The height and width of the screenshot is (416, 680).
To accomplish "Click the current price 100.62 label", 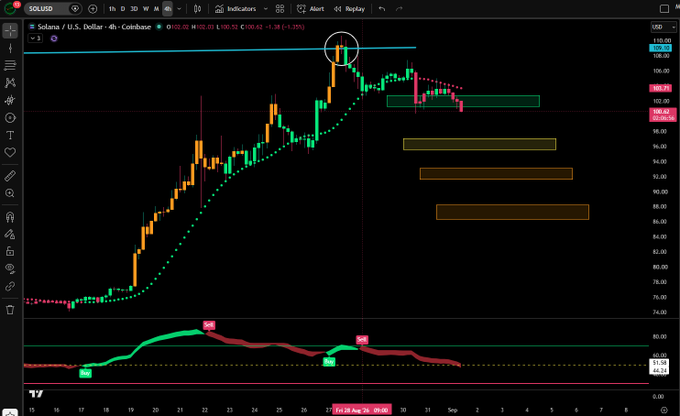I will (x=663, y=115).
